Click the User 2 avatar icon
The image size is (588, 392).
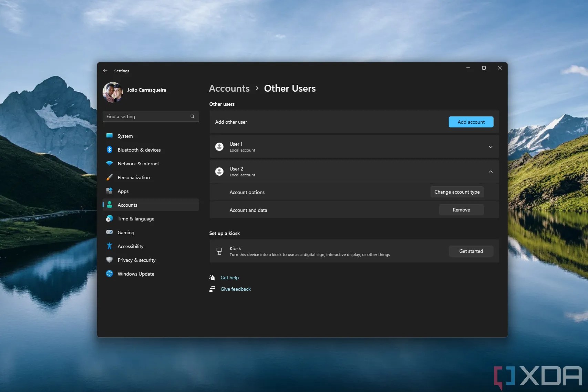tap(219, 172)
